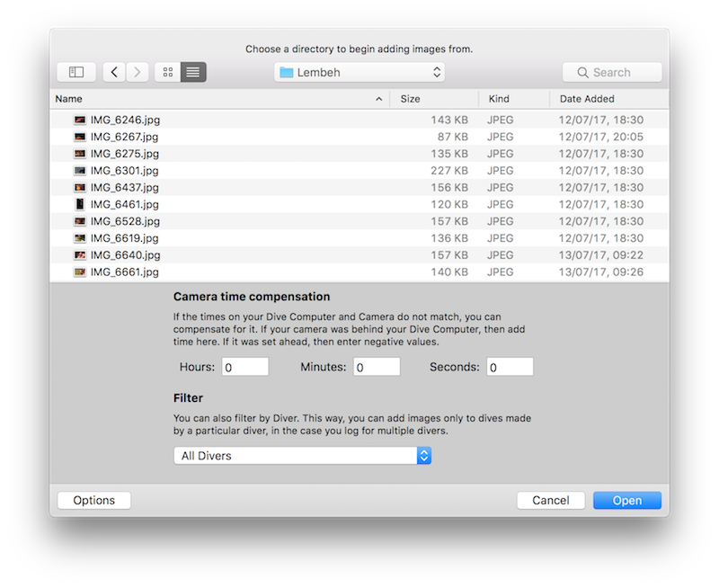
Task: Click the magnifying glass search icon
Action: point(582,73)
